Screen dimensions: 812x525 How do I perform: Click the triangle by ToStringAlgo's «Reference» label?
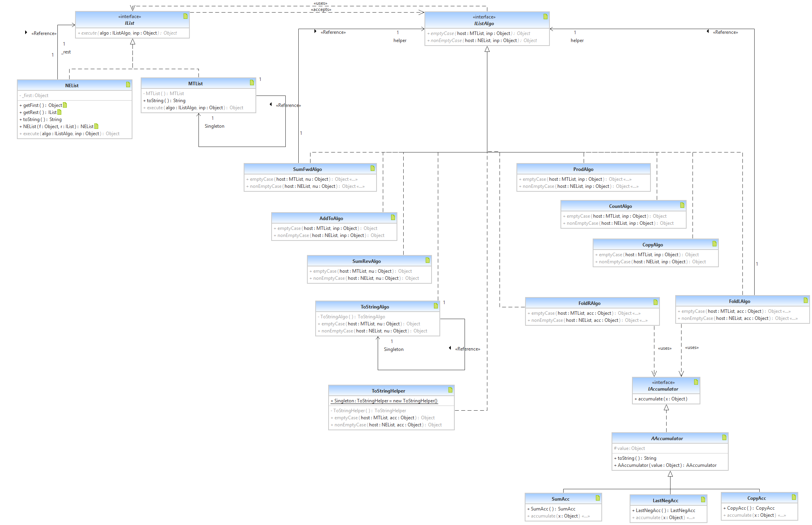click(450, 348)
